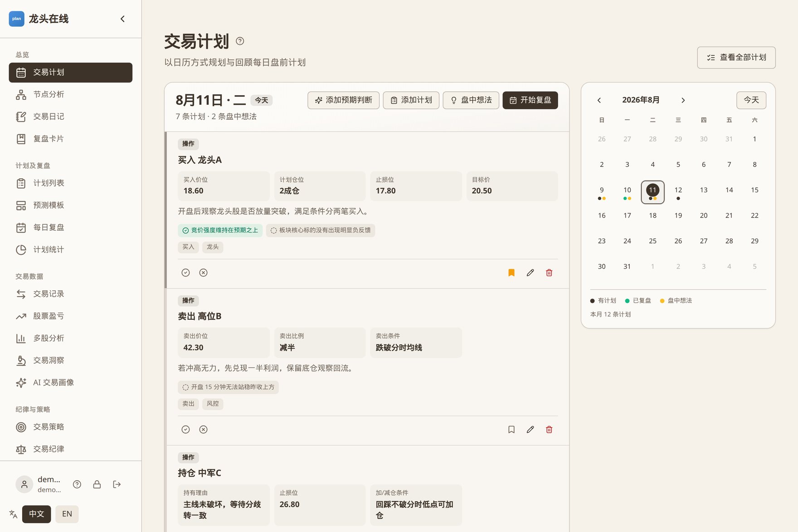Select August 10 in the calendar
798x532 pixels.
(x=627, y=192)
